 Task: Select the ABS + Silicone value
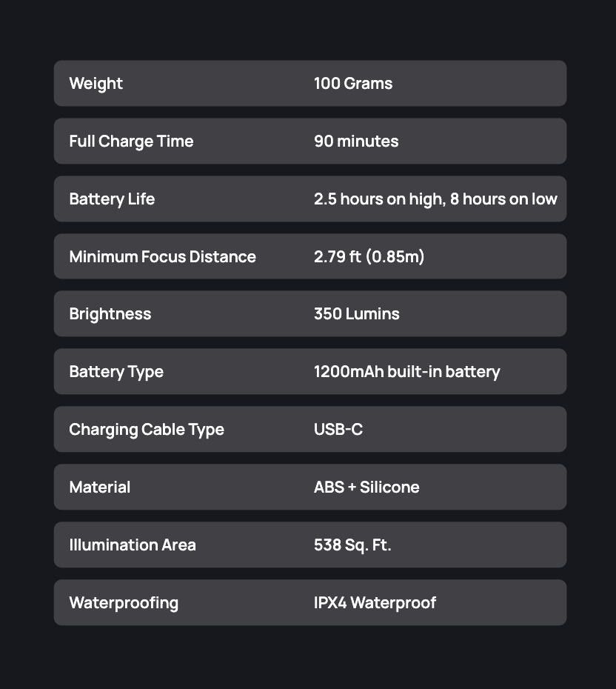[x=366, y=487]
